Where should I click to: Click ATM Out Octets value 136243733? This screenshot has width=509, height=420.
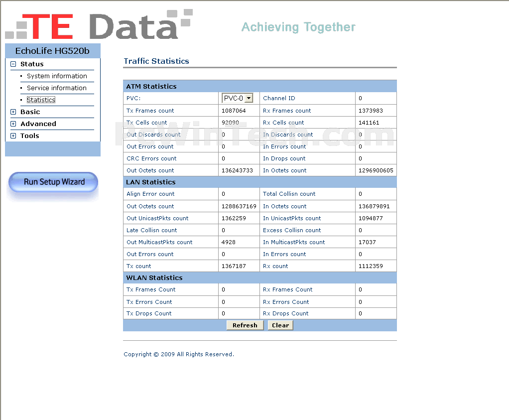click(x=237, y=170)
